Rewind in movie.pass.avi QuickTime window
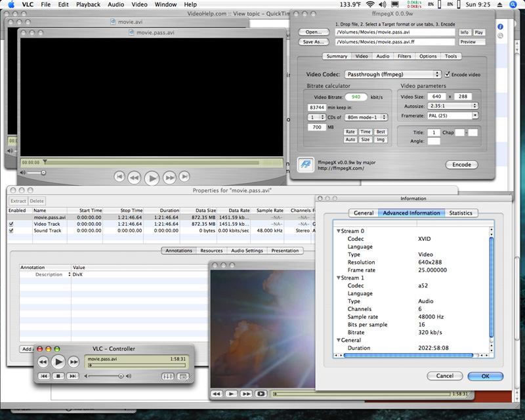Viewport: 525px width, 420px height. (x=135, y=177)
